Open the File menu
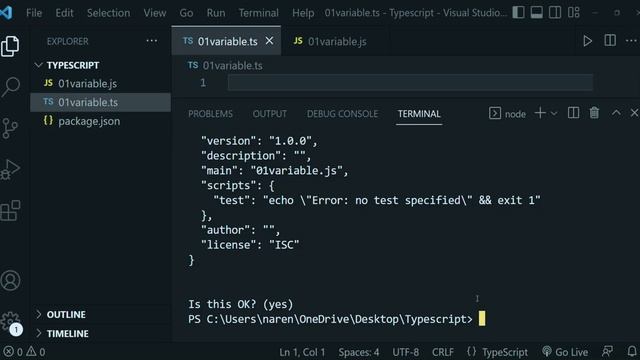Screen dimensions: 640x360 tap(34, 13)
